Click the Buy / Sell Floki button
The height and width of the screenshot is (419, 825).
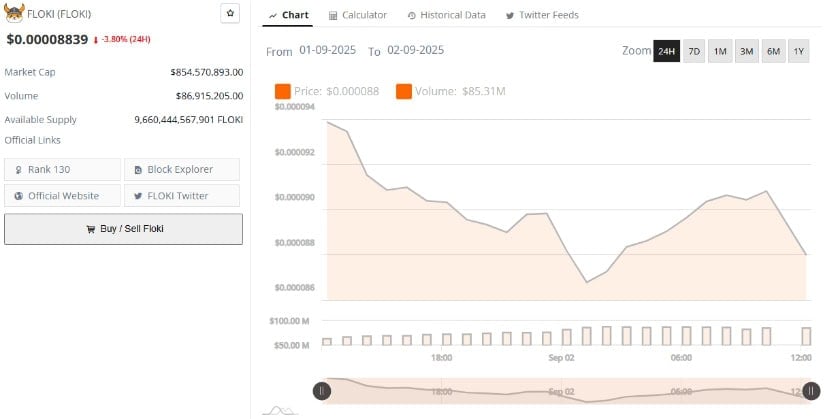pyautogui.click(x=124, y=229)
